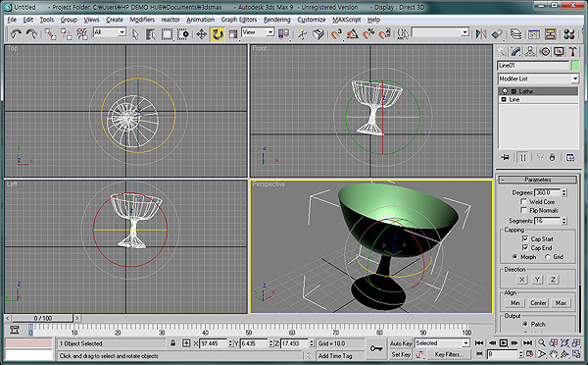The width and height of the screenshot is (588, 365).
Task: Open the Rendering menu
Action: (x=277, y=20)
